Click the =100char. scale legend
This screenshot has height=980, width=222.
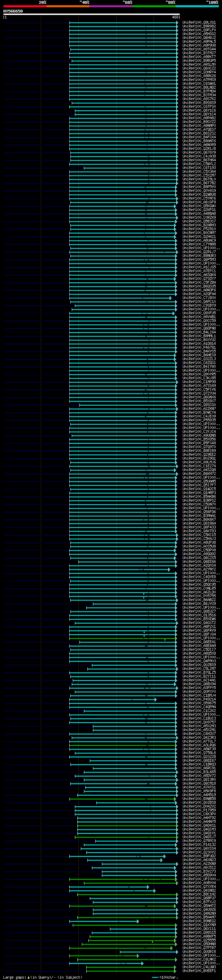[165, 977]
